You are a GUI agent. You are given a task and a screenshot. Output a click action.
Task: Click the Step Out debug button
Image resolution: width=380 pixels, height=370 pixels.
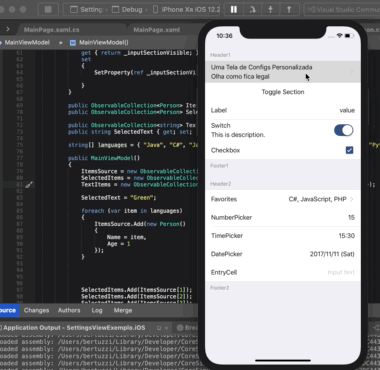[289, 9]
